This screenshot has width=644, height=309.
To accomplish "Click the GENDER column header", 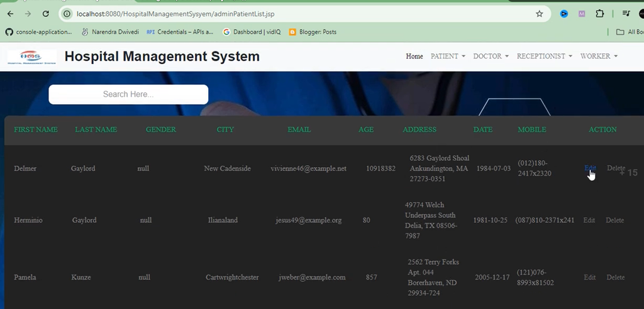I will (x=160, y=129).
